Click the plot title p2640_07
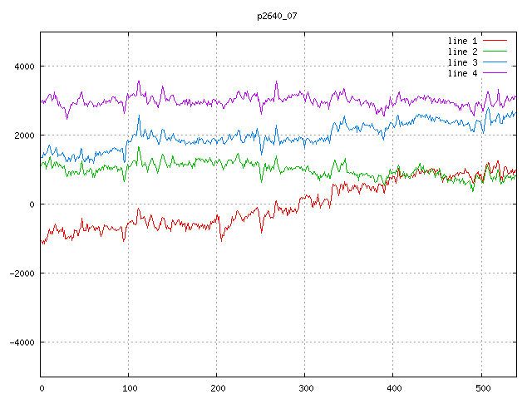Image resolution: width=532 pixels, height=399 pixels. tap(277, 16)
